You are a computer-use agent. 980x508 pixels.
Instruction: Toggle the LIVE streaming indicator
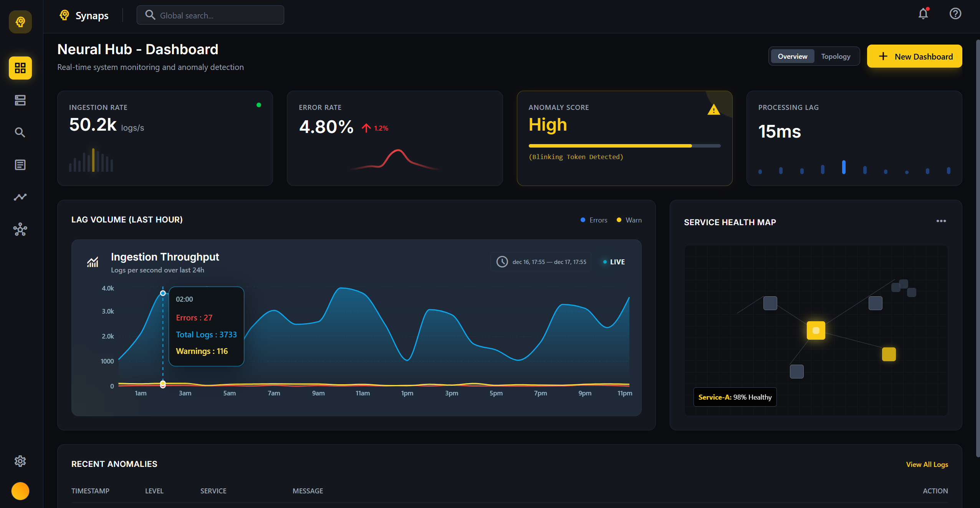(x=614, y=262)
